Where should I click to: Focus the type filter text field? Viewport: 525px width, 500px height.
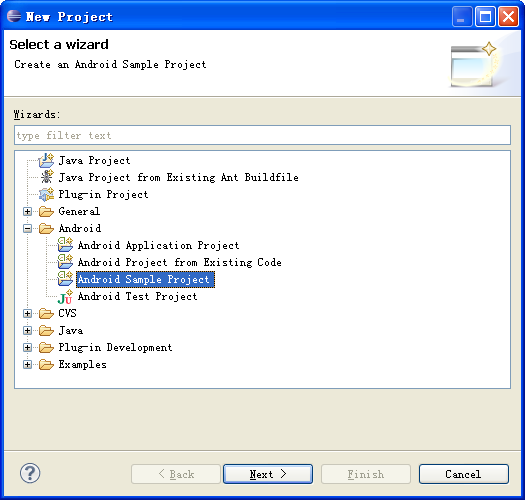pyautogui.click(x=262, y=135)
